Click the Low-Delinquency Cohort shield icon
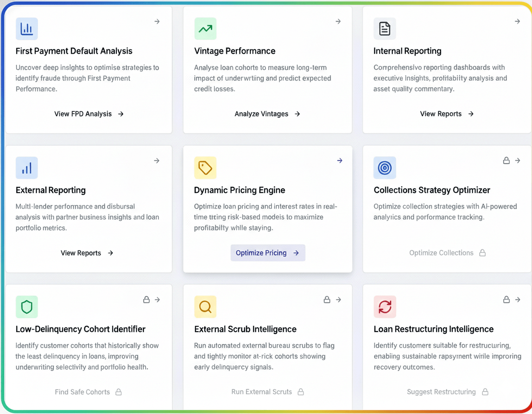The image size is (532, 414). (x=27, y=307)
